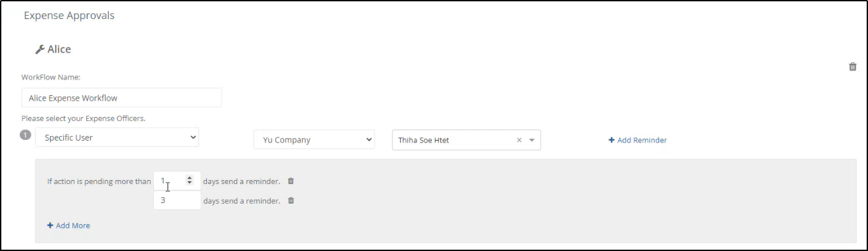868x251 pixels.
Task: Click the plus icon of Add Reminder
Action: (611, 140)
